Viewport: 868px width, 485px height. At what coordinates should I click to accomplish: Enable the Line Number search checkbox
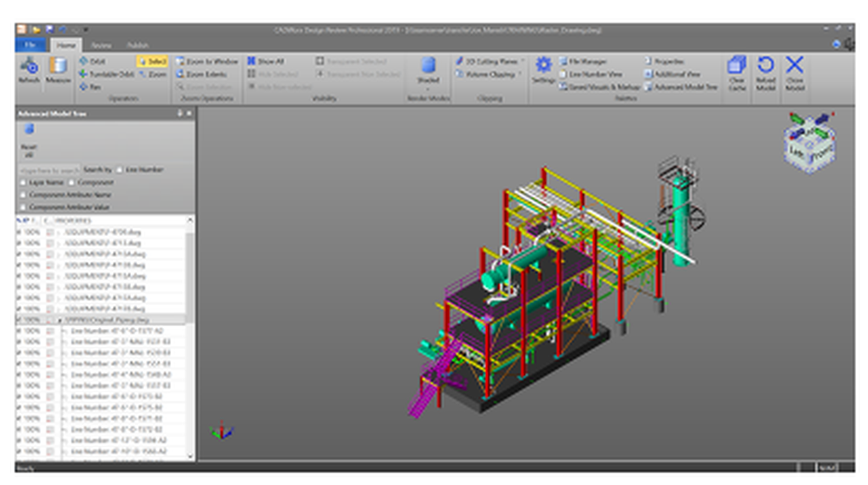[120, 170]
